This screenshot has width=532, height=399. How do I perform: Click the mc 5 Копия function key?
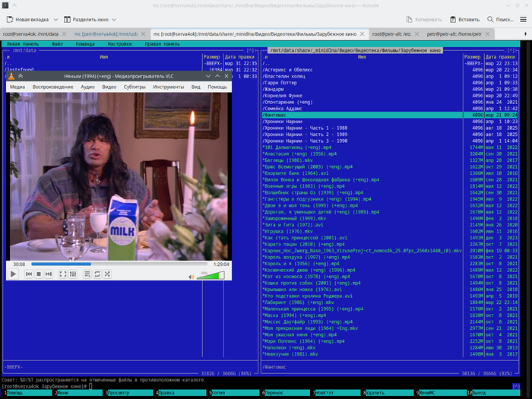234,393
